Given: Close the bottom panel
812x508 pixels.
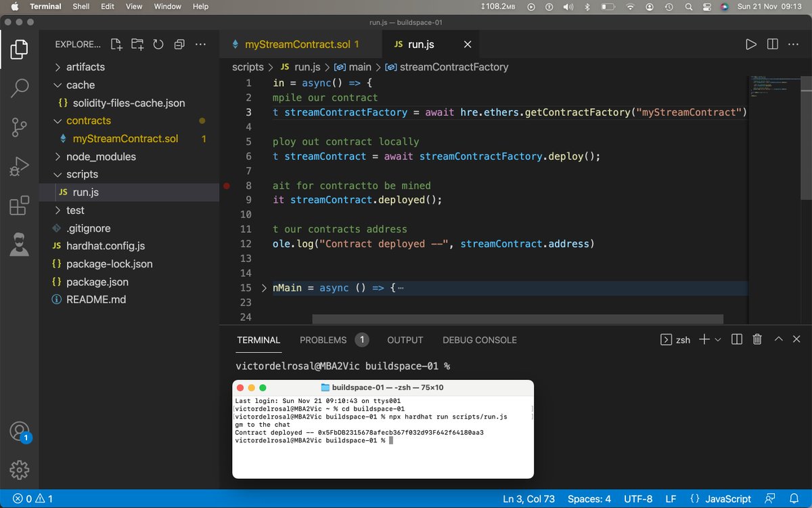Looking at the screenshot, I should [x=797, y=339].
